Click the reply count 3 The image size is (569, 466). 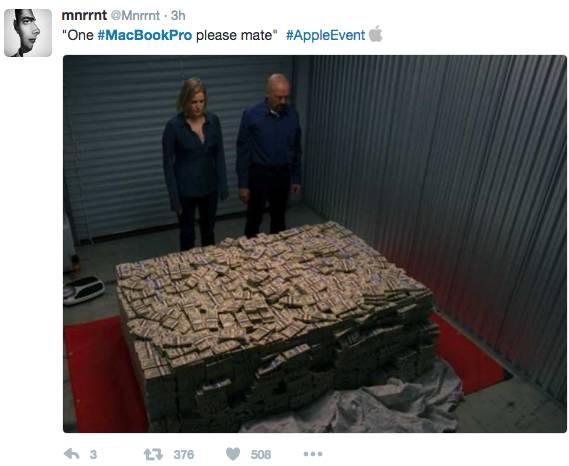click(93, 454)
